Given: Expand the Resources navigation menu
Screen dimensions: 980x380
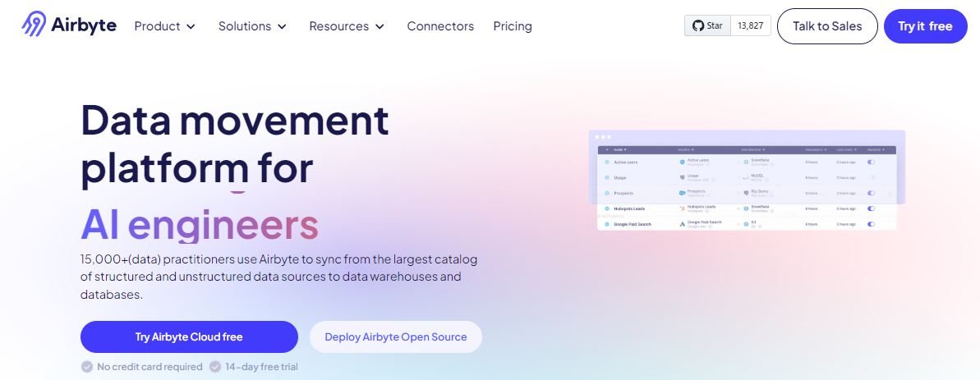Looking at the screenshot, I should 347,26.
